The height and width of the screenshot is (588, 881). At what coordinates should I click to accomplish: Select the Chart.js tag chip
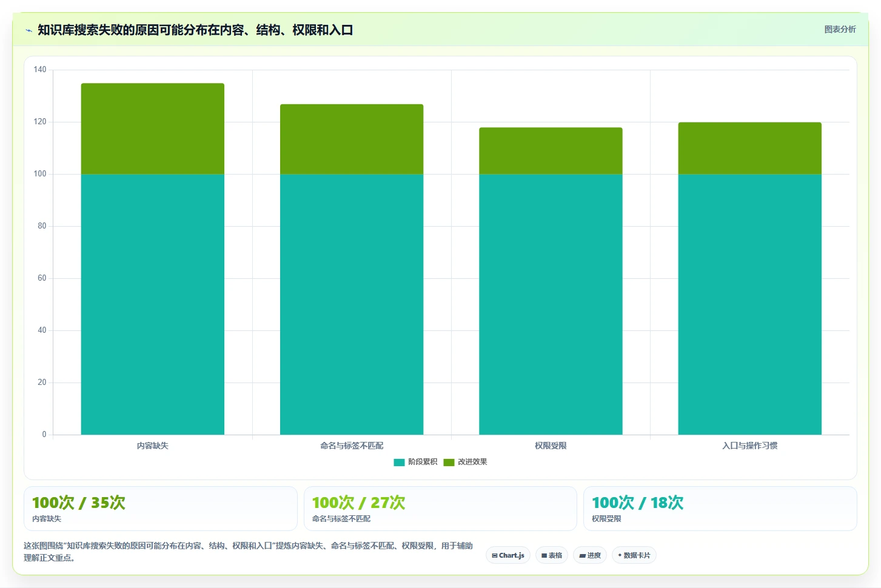coord(508,555)
